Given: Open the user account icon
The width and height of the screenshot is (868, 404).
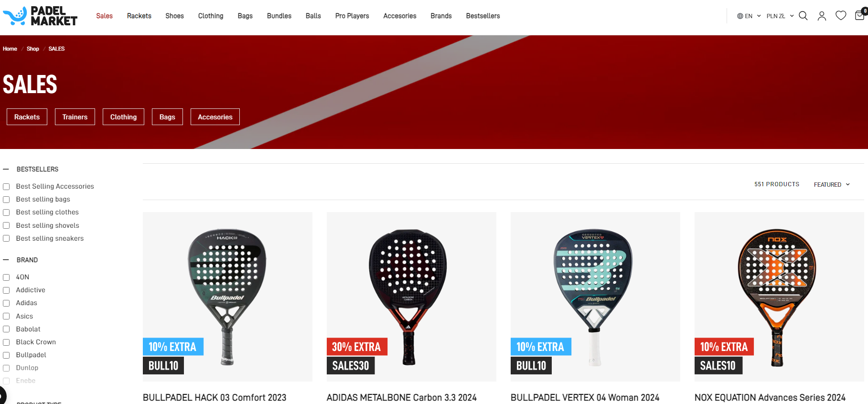Looking at the screenshot, I should pos(822,16).
